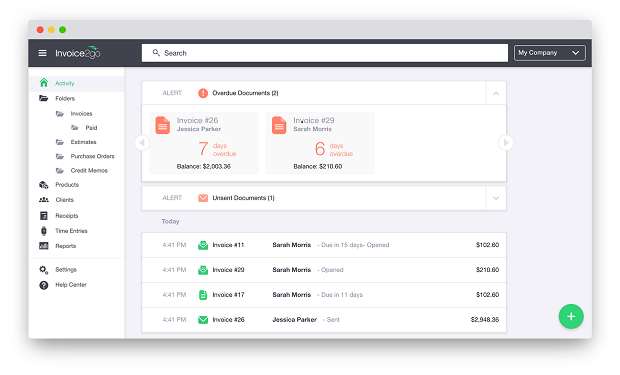Image resolution: width=620 pixels, height=375 pixels.
Task: Open the Credit Memos folder
Action: [x=89, y=170]
